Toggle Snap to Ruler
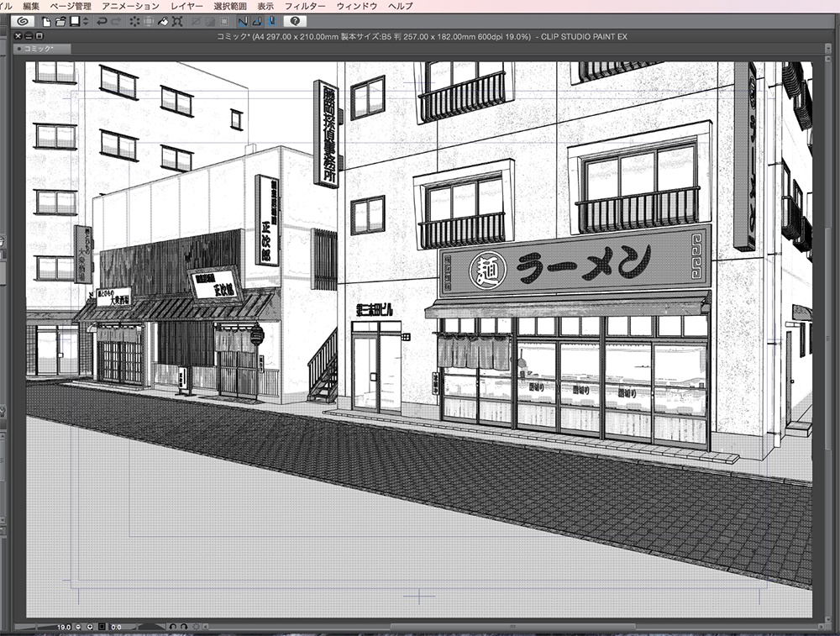This screenshot has height=636, width=840. pos(243,22)
